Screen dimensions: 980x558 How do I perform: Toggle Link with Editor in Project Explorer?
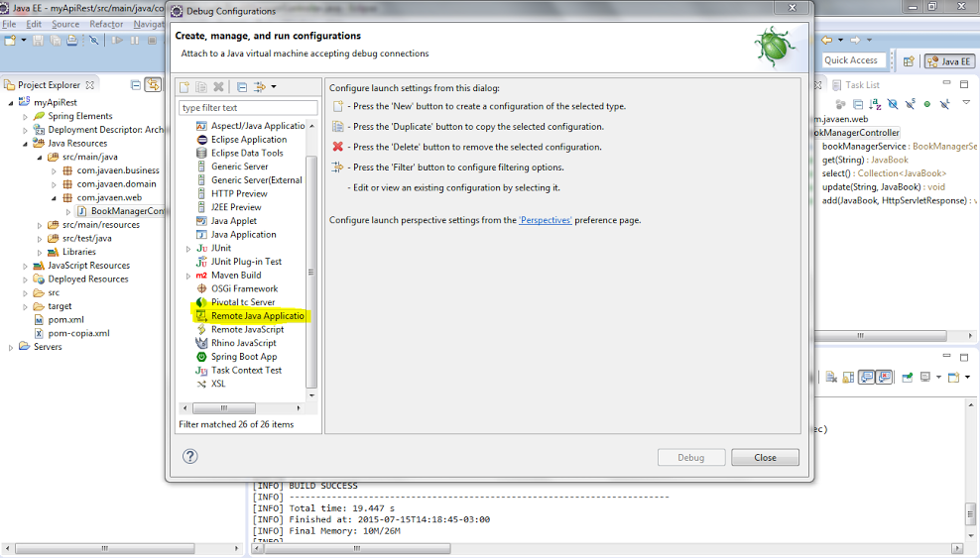pos(153,85)
